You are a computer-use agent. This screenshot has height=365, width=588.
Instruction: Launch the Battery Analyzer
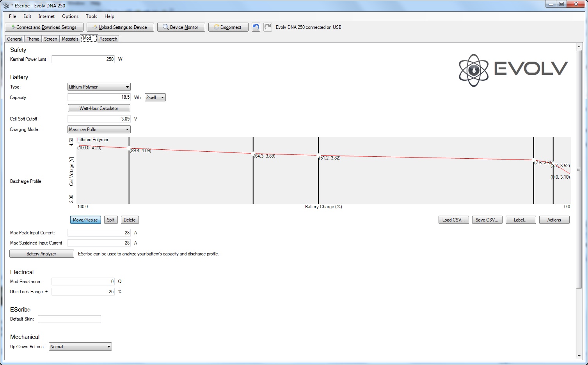pos(41,254)
